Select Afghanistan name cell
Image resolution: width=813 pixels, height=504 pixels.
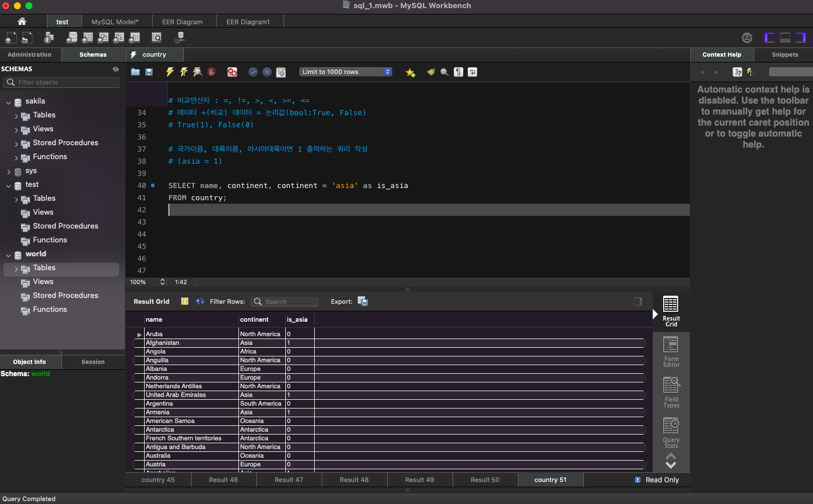(192, 343)
